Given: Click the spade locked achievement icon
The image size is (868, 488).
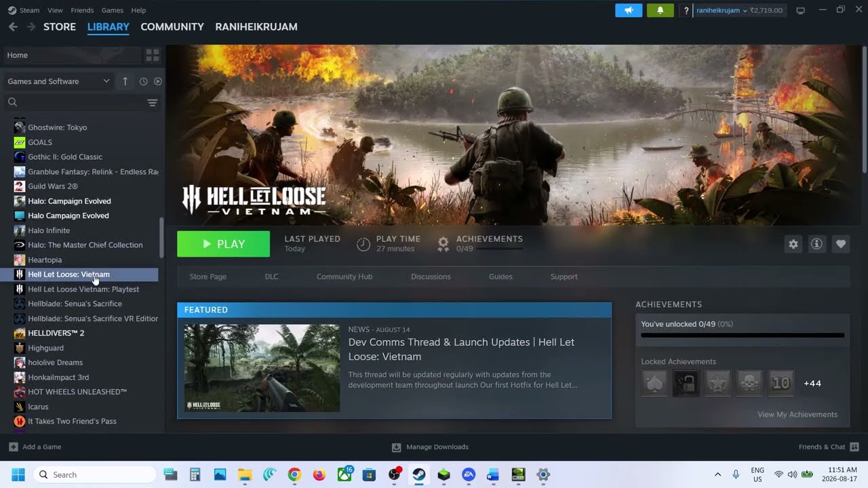Looking at the screenshot, I should tap(654, 383).
